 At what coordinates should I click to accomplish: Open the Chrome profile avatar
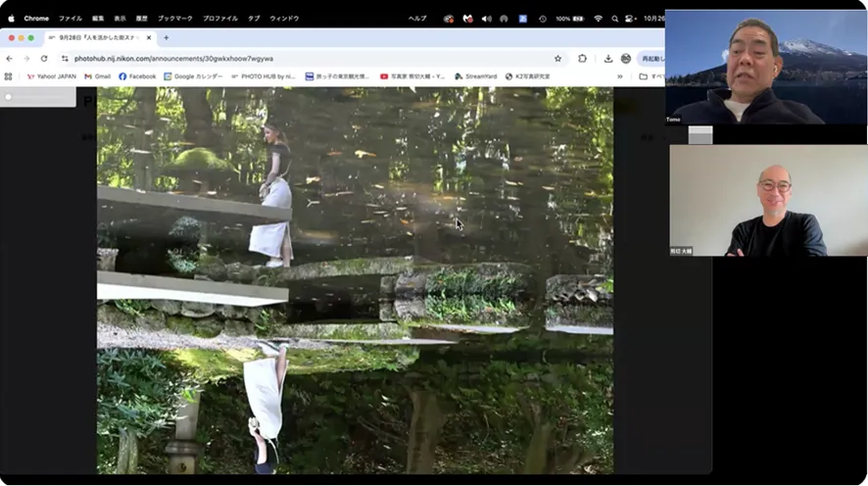[x=625, y=58]
